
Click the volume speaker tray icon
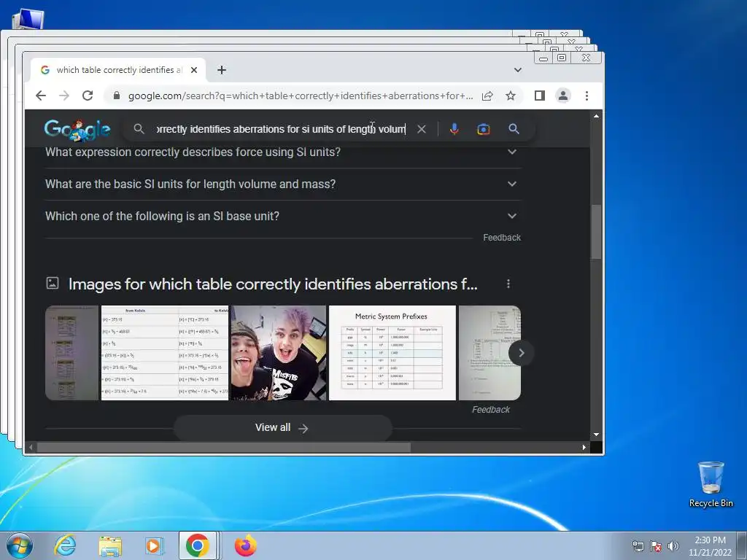[x=673, y=546]
